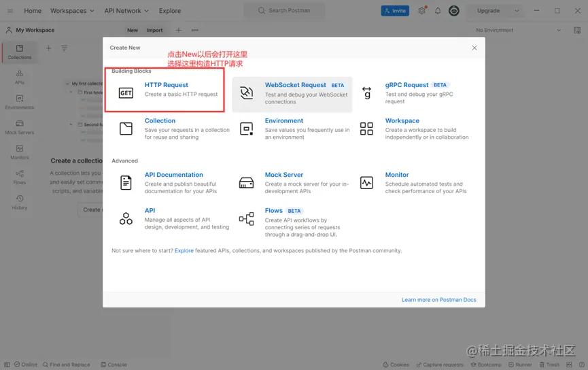Open the WebSocket Request option
Screen dimensions: 588x370
tap(292, 94)
